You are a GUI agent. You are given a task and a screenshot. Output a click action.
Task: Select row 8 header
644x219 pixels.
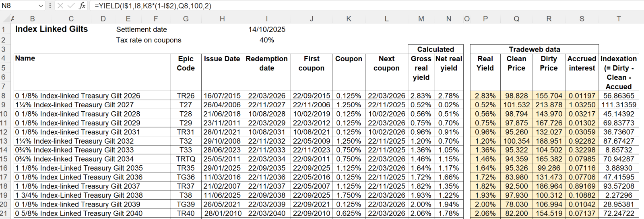pyautogui.click(x=4, y=96)
